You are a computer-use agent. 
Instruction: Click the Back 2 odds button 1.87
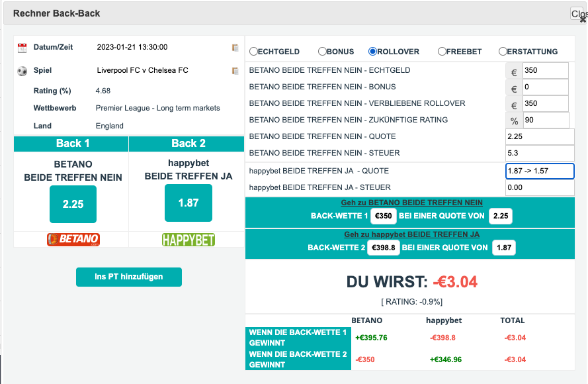point(189,203)
